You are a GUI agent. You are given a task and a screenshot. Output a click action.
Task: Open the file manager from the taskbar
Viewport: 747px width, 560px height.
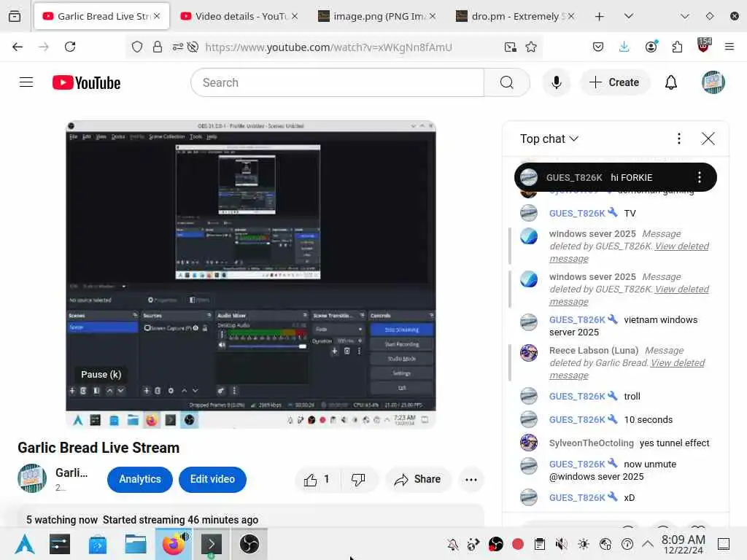click(x=136, y=544)
